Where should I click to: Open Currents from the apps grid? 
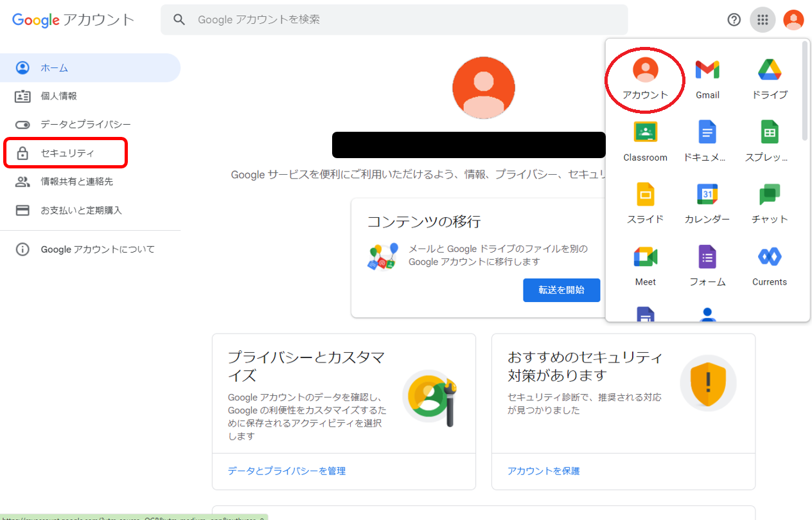770,265
